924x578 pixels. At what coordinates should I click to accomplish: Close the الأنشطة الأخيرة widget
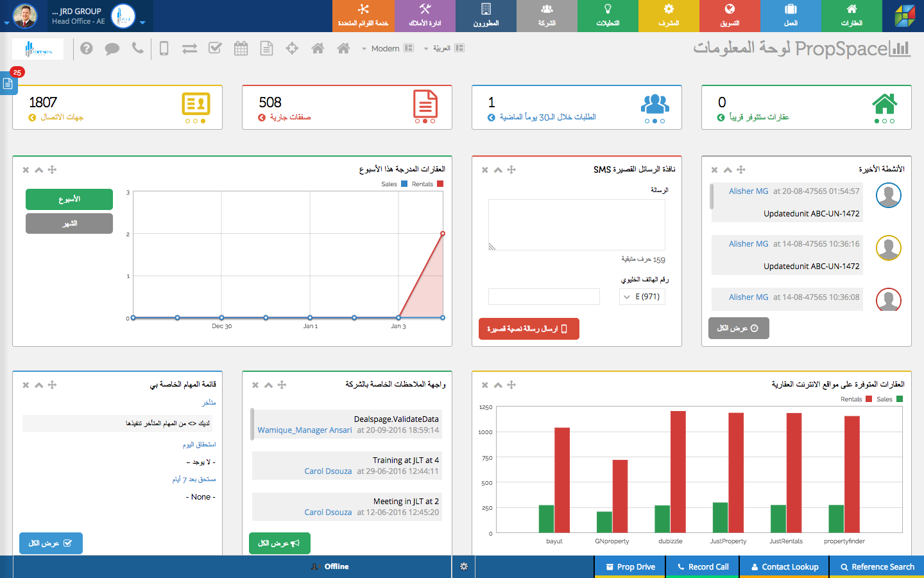715,170
